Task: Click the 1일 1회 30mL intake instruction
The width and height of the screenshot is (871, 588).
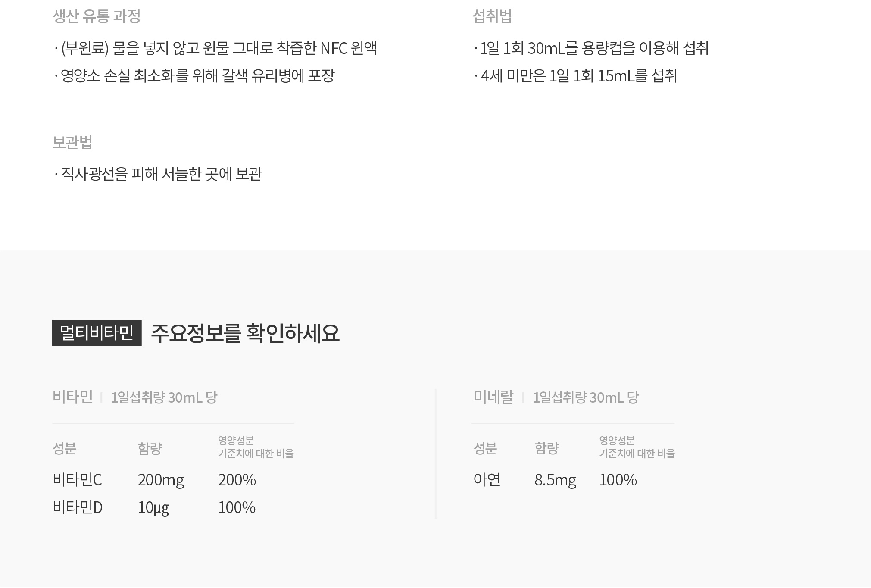Action: tap(591, 48)
